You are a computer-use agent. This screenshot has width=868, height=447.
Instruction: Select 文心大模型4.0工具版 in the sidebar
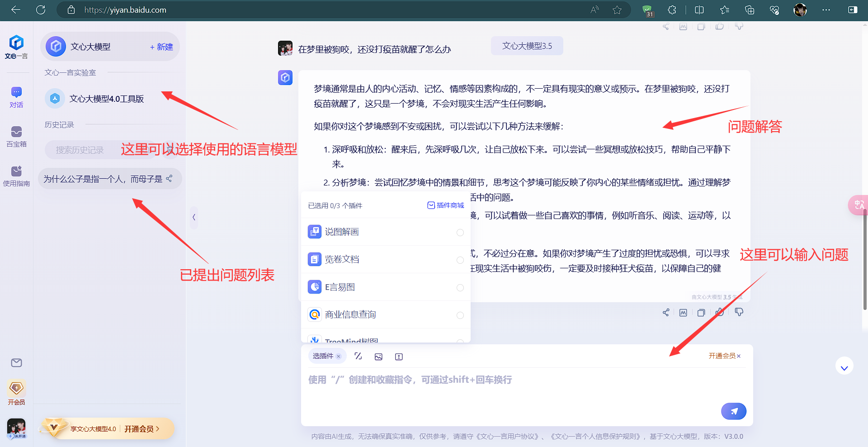tap(106, 99)
